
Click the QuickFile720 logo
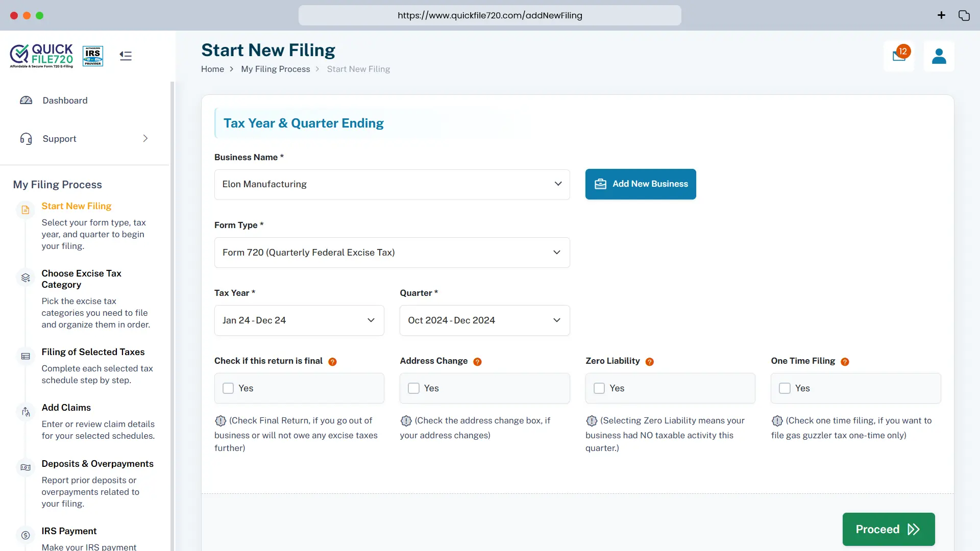41,56
